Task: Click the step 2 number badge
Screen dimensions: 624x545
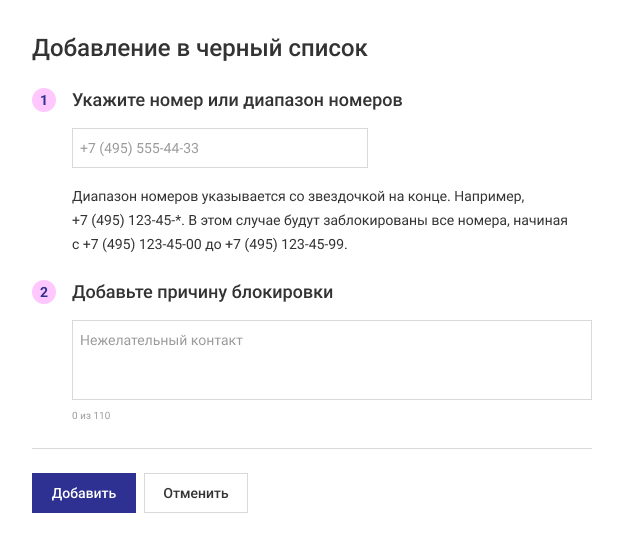Action: (44, 293)
